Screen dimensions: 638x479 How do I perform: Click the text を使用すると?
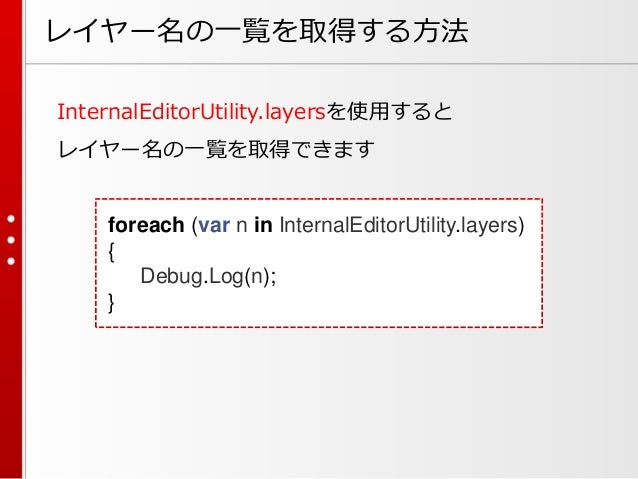click(x=389, y=112)
